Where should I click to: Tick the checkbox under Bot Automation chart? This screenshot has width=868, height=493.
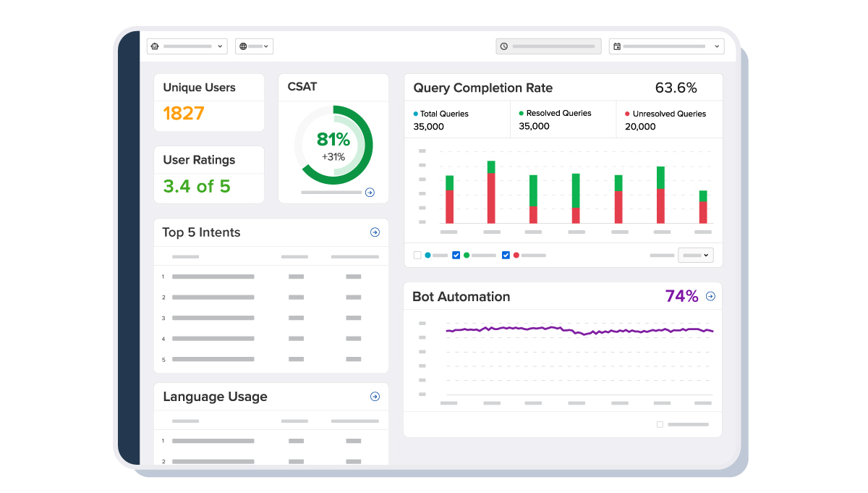(660, 424)
